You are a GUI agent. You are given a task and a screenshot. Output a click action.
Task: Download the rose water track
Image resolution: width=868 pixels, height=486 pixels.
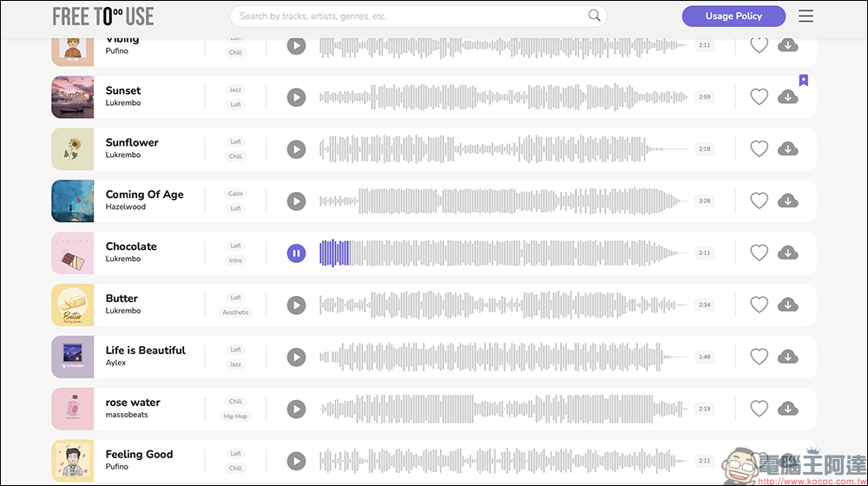pos(788,410)
